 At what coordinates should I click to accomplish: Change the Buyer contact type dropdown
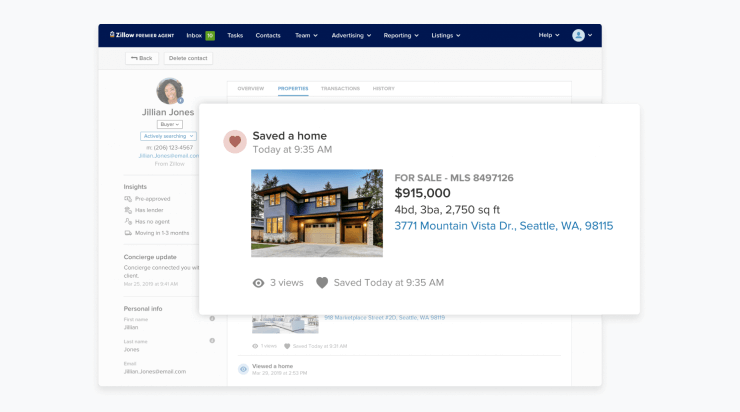click(169, 124)
